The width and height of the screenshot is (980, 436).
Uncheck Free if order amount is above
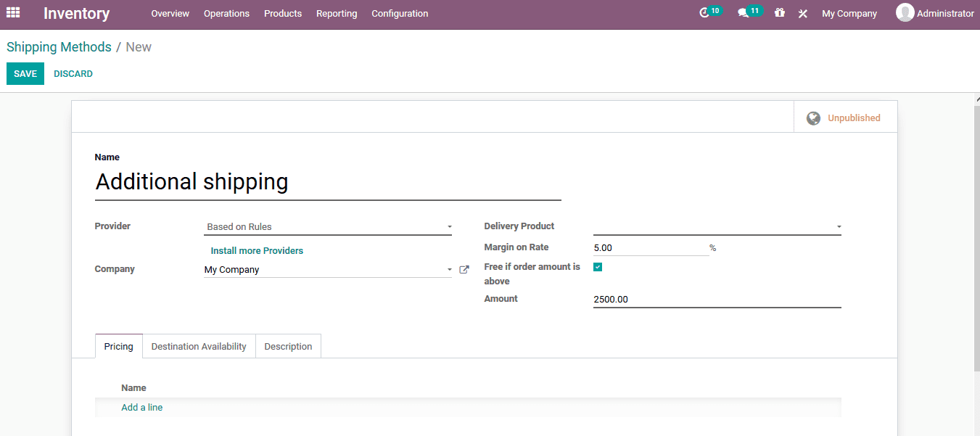[x=597, y=267]
